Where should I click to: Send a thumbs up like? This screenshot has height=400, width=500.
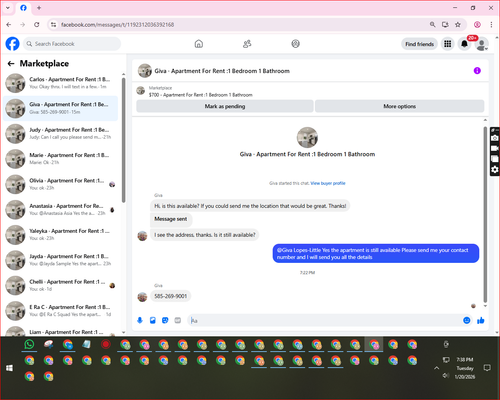[481, 320]
